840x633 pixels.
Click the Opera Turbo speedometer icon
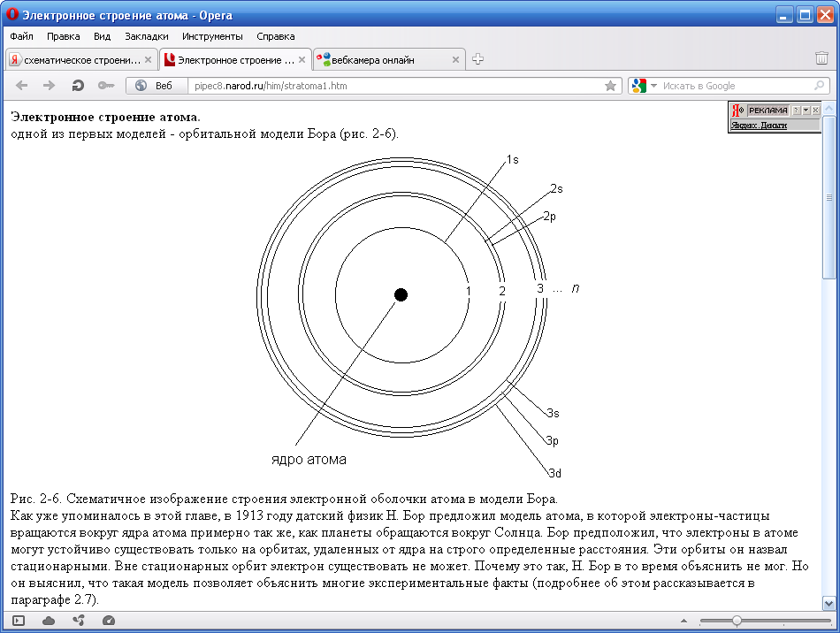pyautogui.click(x=108, y=621)
